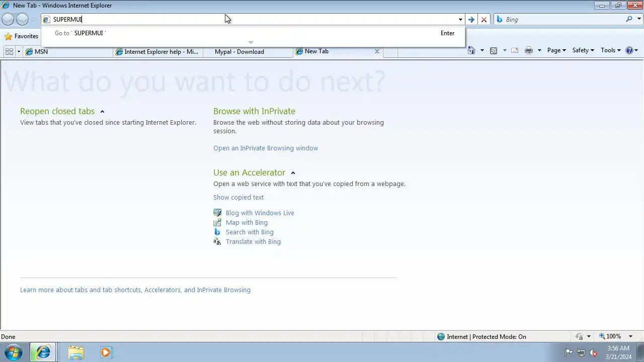The image size is (644, 362).
Task: Open Windows Media Player taskbar icon
Action: click(x=106, y=352)
